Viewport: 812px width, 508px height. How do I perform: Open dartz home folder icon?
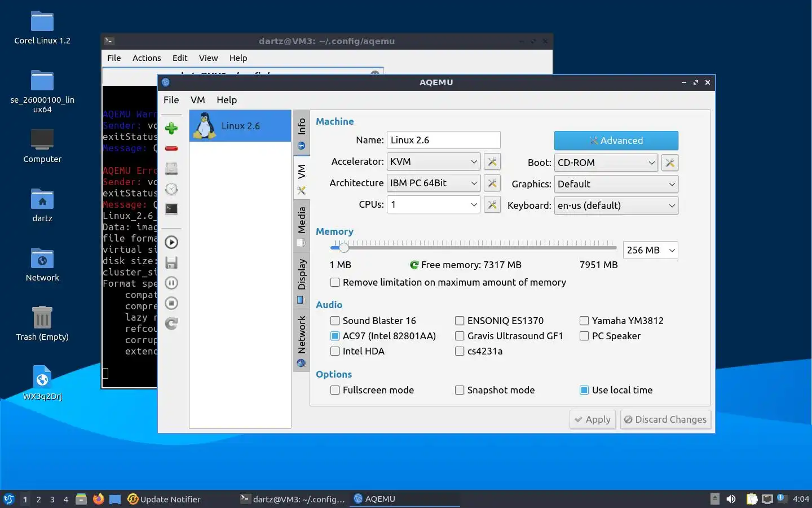(42, 205)
